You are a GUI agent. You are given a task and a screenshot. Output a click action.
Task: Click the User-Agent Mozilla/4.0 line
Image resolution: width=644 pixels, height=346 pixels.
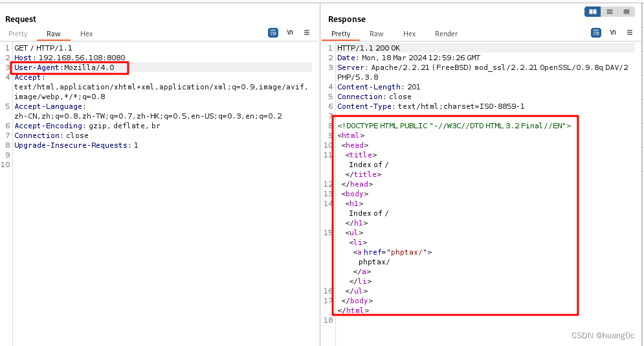[65, 67]
